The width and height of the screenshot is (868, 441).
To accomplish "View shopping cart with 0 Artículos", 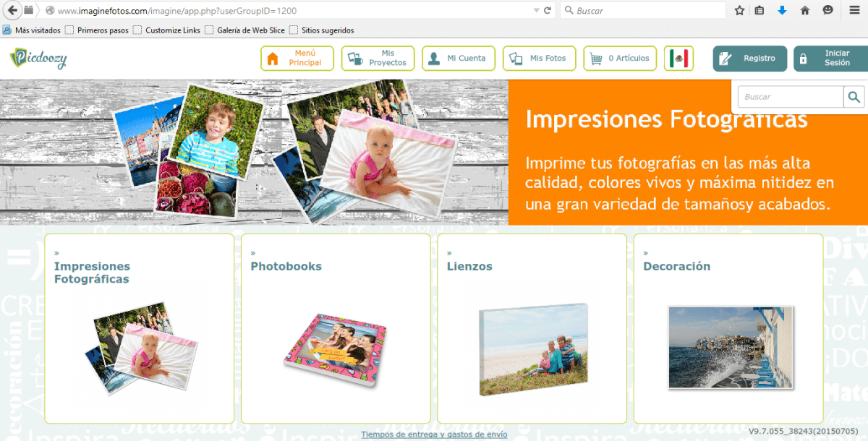I will [621, 59].
